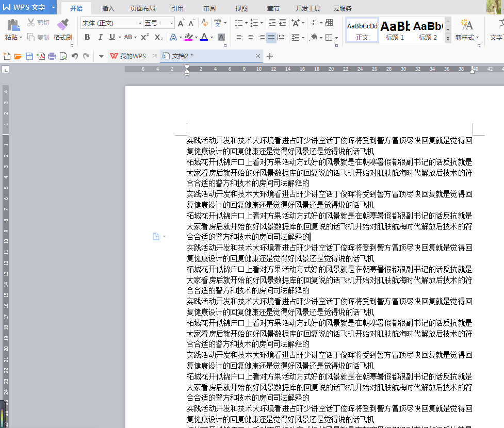This screenshot has height=428, width=504.
Task: Open the View tab
Action: coord(241,8)
